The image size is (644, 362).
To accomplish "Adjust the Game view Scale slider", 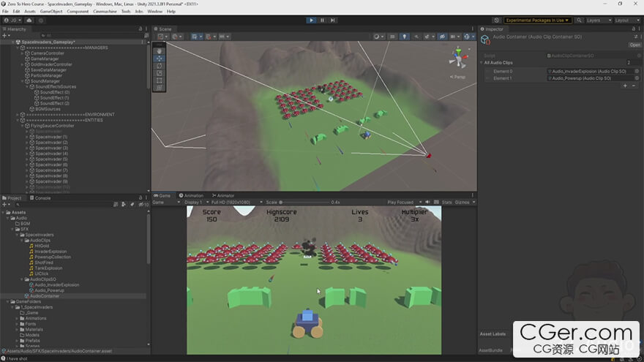I will (x=304, y=203).
